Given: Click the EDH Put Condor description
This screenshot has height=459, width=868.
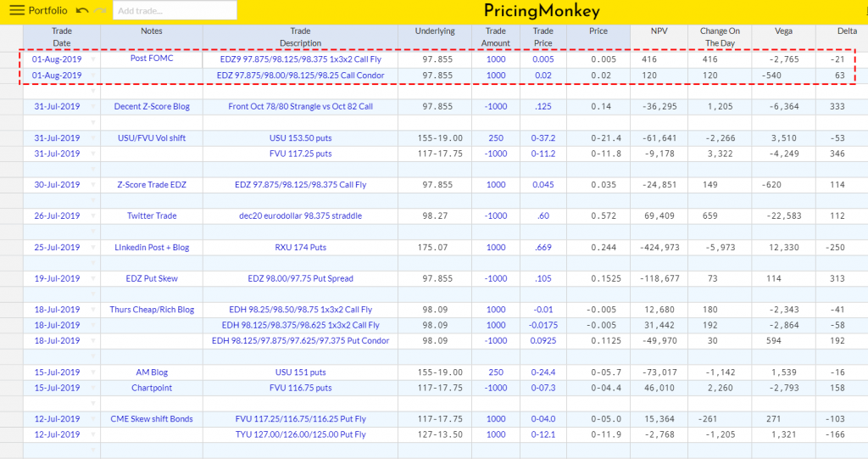Looking at the screenshot, I should tap(301, 340).
